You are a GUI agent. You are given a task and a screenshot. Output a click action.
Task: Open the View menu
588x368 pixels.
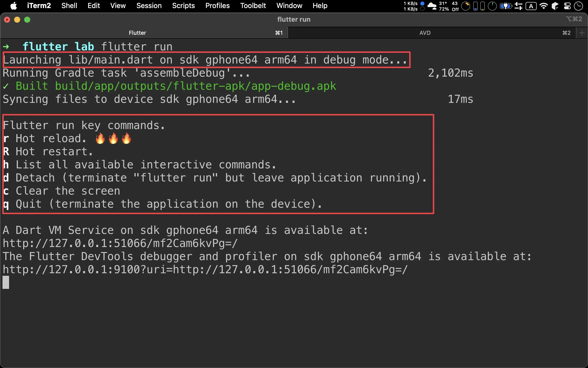point(118,6)
